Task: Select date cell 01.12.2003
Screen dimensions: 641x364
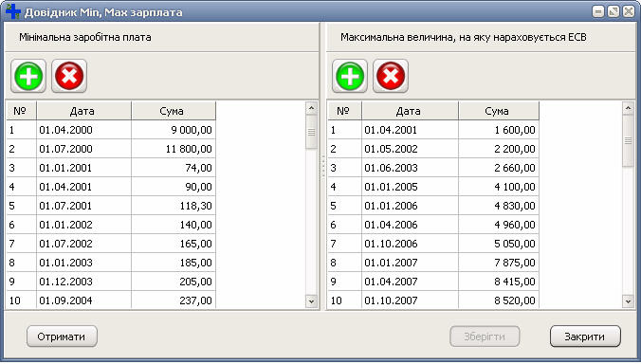Action: click(x=83, y=282)
